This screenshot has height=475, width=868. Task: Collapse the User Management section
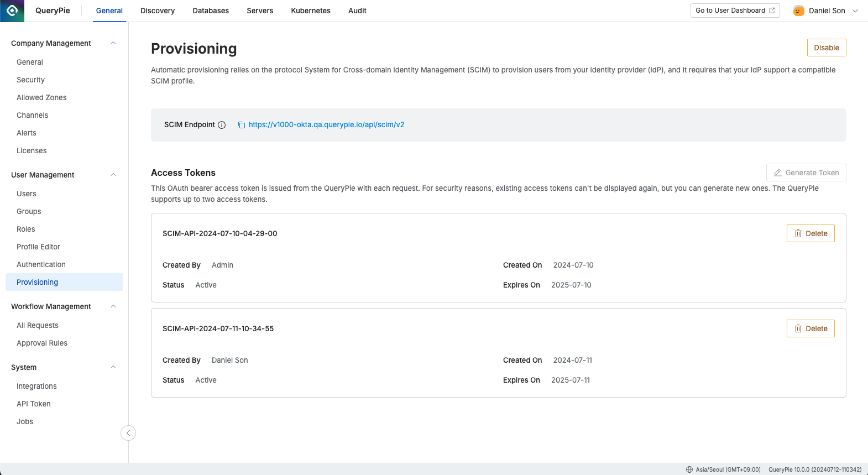113,175
